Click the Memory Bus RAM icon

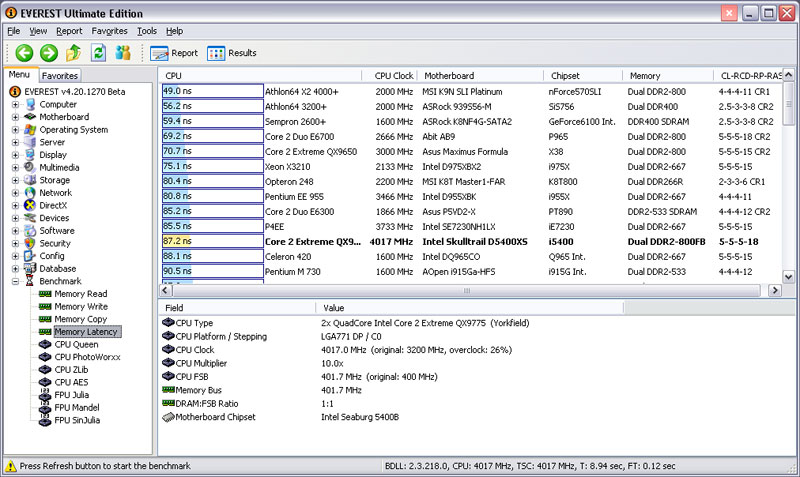click(168, 390)
